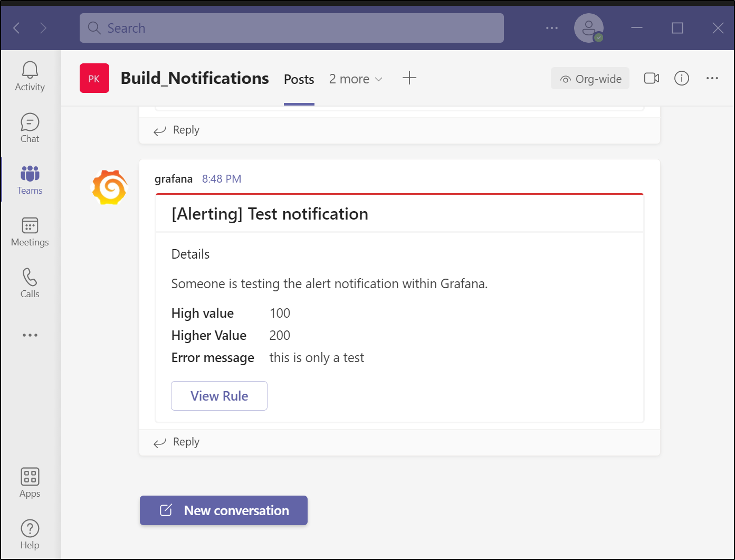Viewport: 735px width, 560px height.
Task: Reply to the previous message above grafana
Action: coord(177,130)
